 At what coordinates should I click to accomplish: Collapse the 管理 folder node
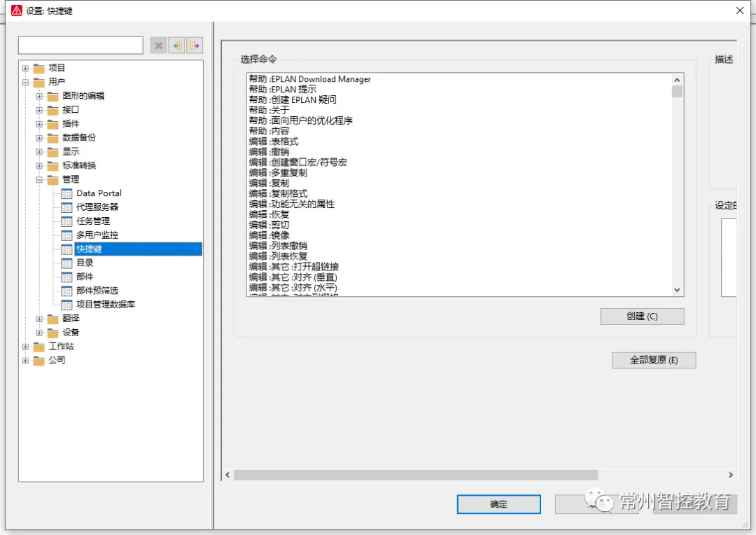point(39,180)
